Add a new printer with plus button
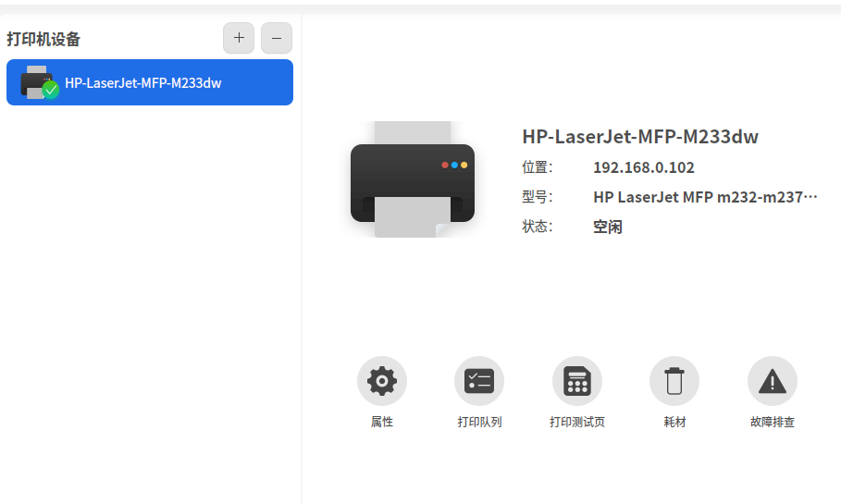 (239, 38)
